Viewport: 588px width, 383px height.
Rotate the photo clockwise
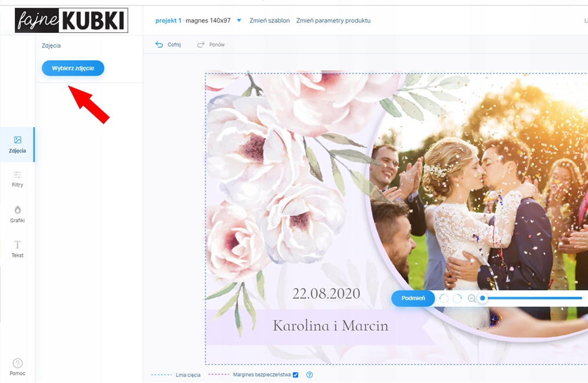[x=457, y=299]
